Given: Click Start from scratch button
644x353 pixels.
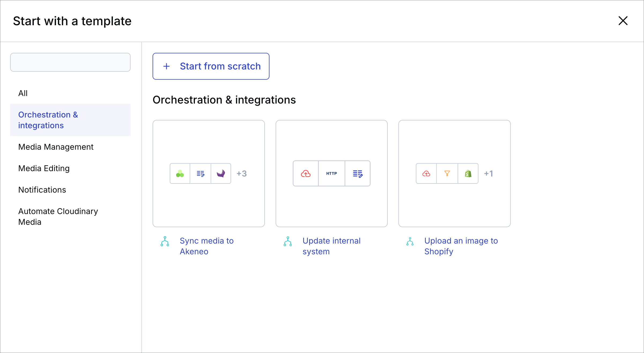Looking at the screenshot, I should 211,66.
